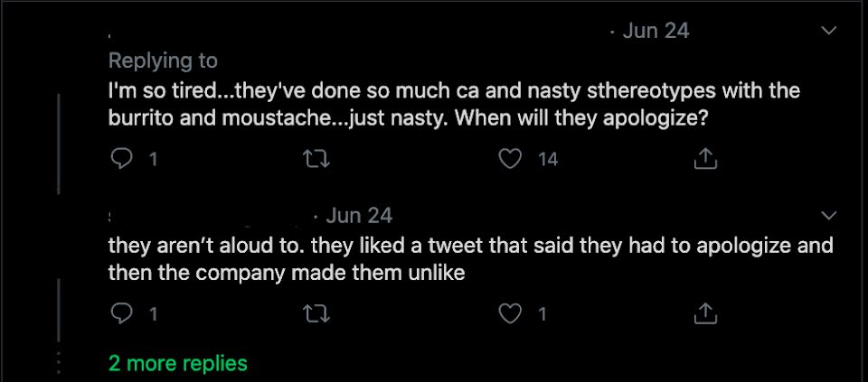Like the tweet with 14 likes
The height and width of the screenshot is (382, 868).
pos(512,160)
